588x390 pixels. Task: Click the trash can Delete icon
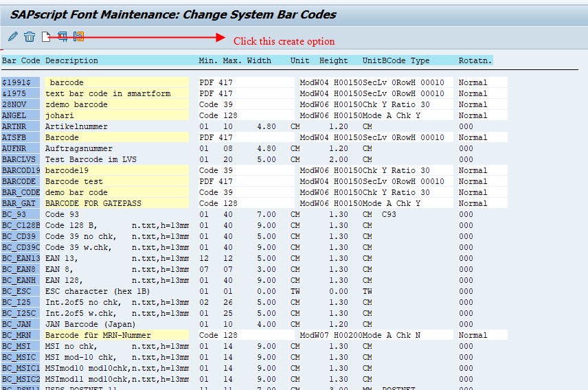click(x=30, y=36)
